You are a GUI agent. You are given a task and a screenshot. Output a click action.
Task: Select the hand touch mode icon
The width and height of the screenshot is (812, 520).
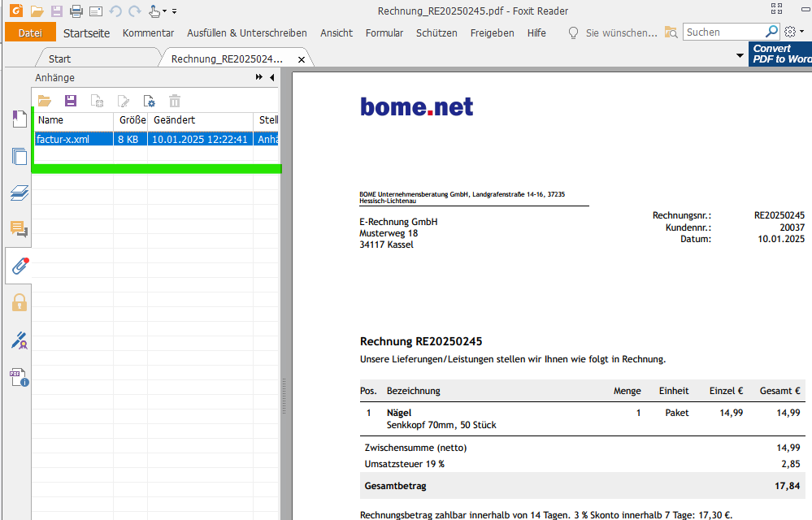point(154,11)
